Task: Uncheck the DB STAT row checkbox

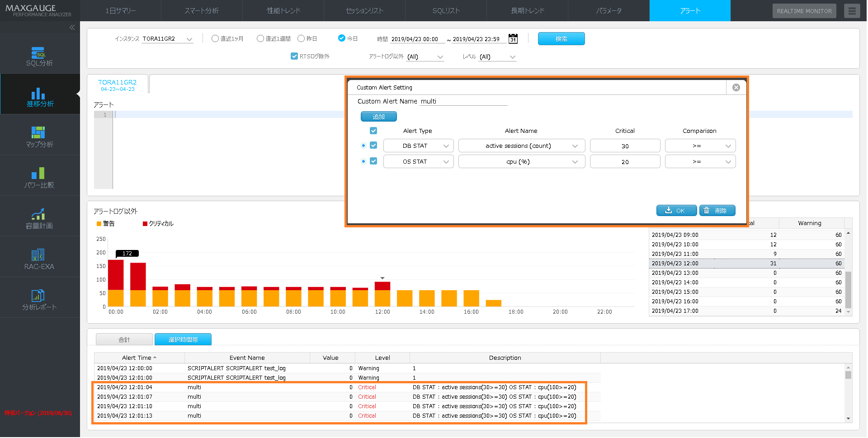Action: click(373, 146)
